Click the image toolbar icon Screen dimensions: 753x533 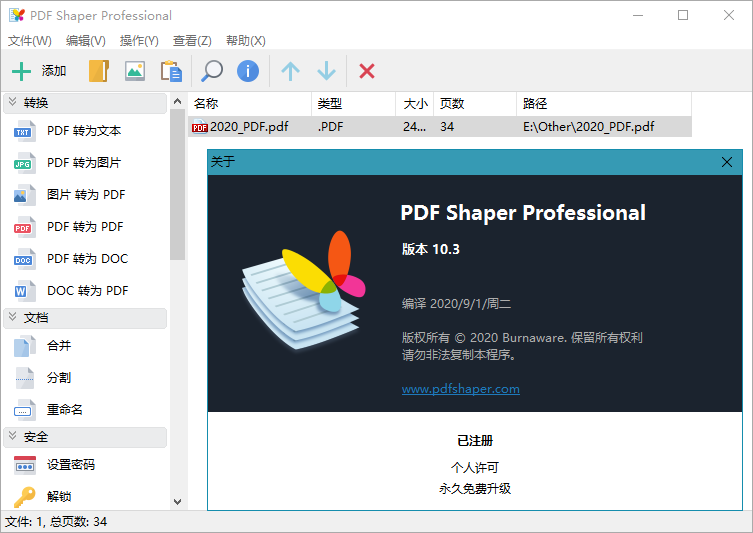pyautogui.click(x=134, y=71)
